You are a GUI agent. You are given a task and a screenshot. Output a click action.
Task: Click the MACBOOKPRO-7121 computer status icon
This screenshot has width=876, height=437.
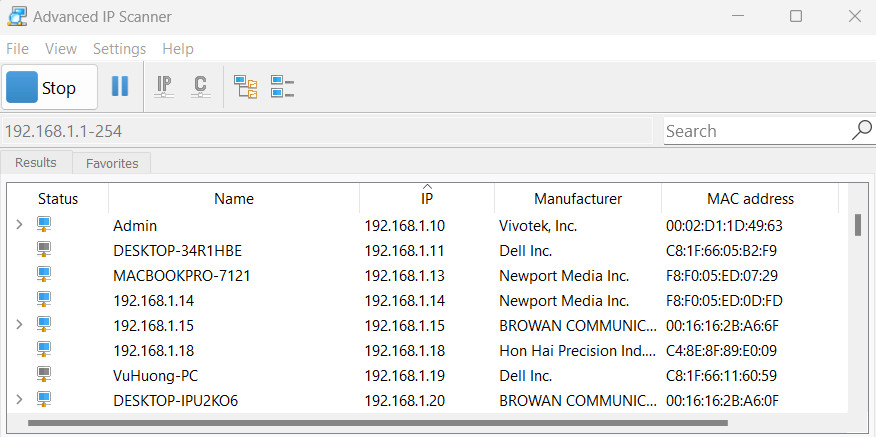pyautogui.click(x=44, y=275)
